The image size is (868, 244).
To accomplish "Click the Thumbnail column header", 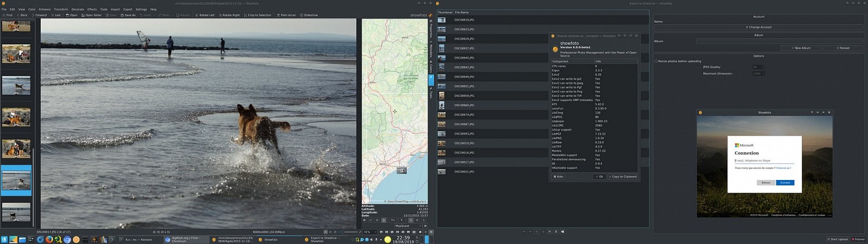I will point(445,12).
